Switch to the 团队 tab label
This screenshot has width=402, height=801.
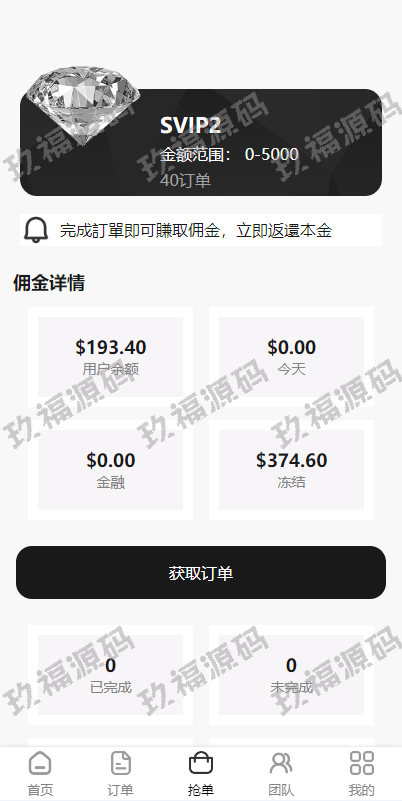pos(281,790)
